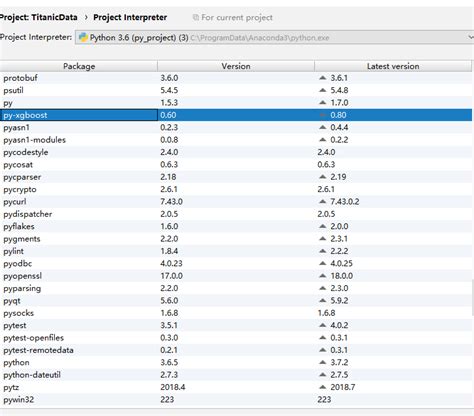Click latest version 223 of pywin32
Viewport: 474px width, 416px height.
pyautogui.click(x=324, y=399)
